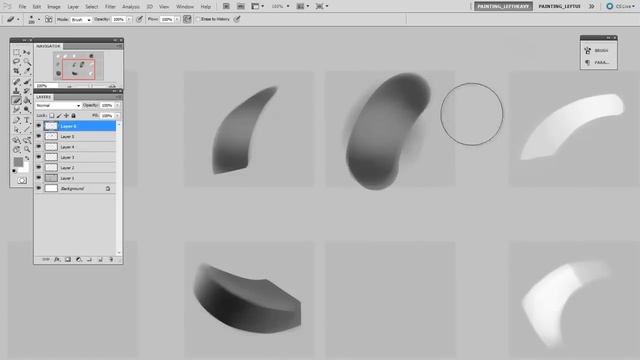This screenshot has width=640, height=360.
Task: Select the Gradient tool
Action: 27,100
